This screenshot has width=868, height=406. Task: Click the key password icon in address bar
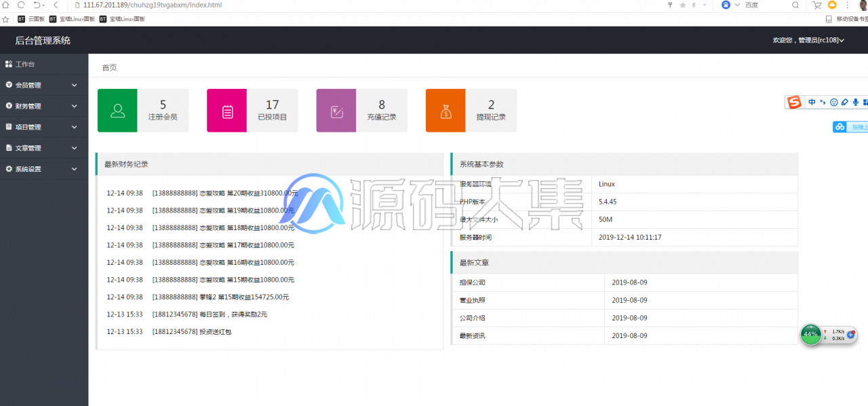[x=671, y=5]
